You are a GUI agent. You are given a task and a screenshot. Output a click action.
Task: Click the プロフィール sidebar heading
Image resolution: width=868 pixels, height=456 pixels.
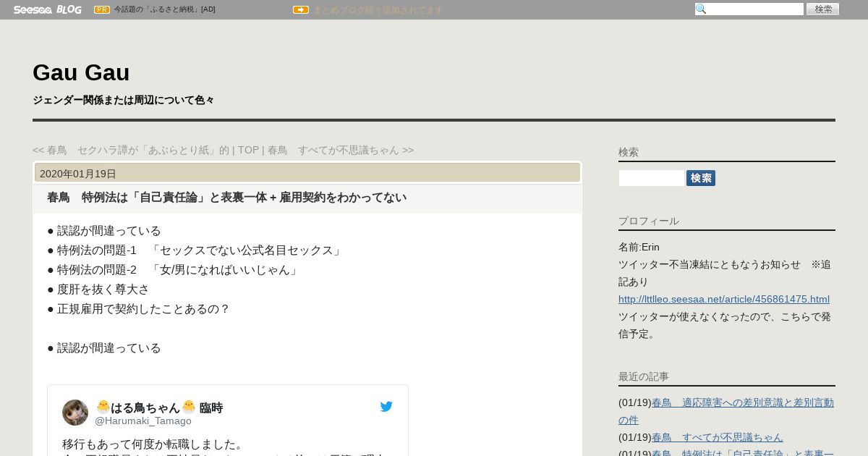649,221
